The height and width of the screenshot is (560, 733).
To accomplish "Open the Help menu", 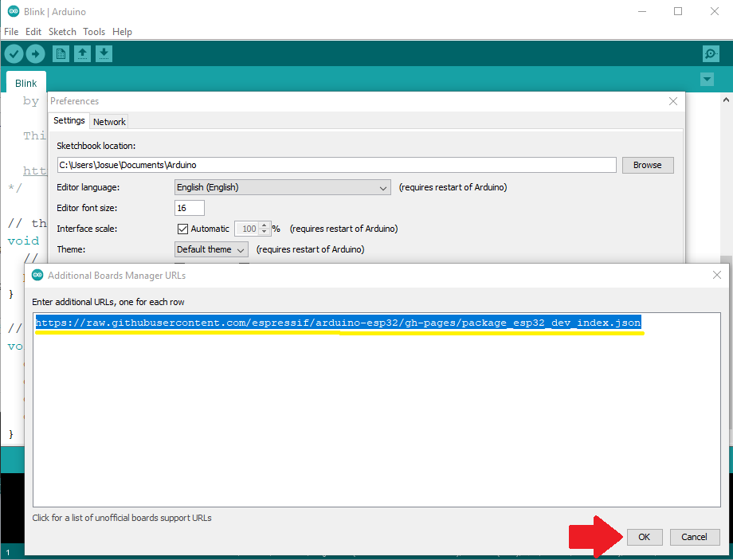I will point(122,32).
